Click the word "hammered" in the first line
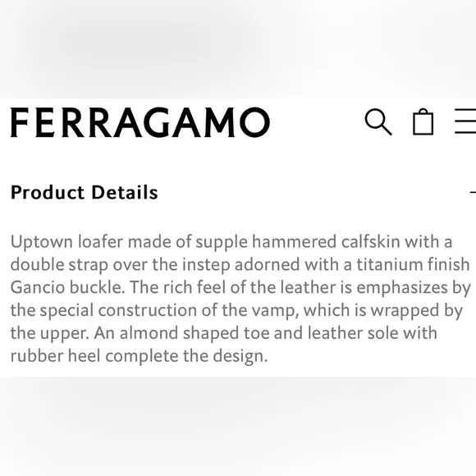Image resolution: width=476 pixels, height=476 pixels. click(x=294, y=241)
